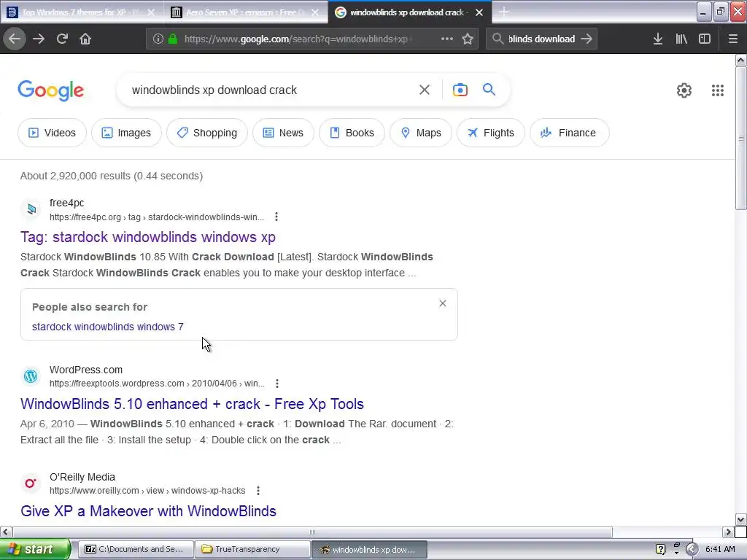Click the O'Reilly Media site favicon

point(31,483)
